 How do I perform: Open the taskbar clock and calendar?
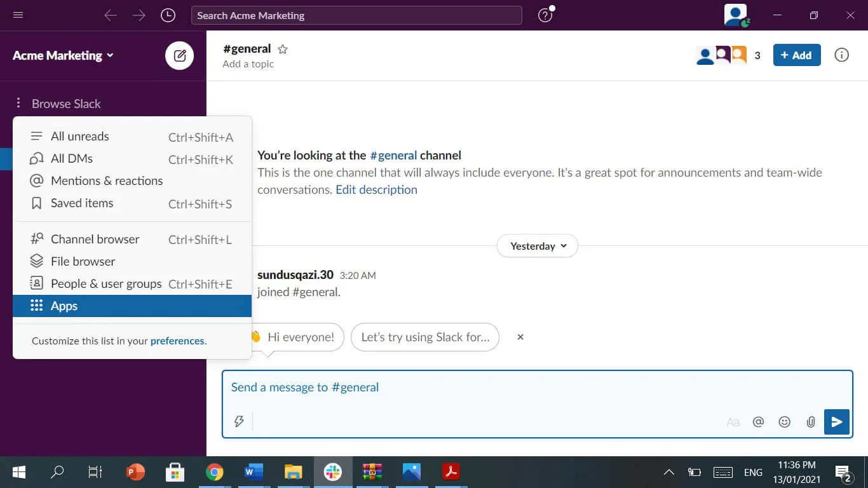coord(797,472)
